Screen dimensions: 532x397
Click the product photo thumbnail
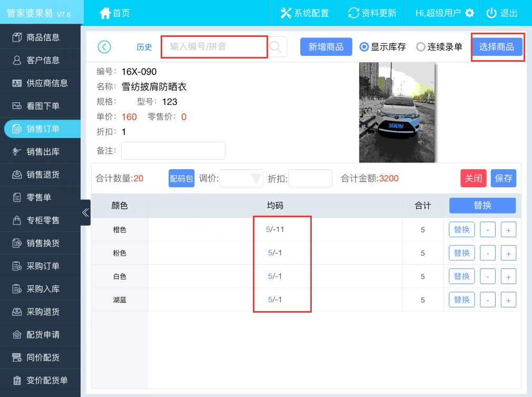pyautogui.click(x=397, y=112)
